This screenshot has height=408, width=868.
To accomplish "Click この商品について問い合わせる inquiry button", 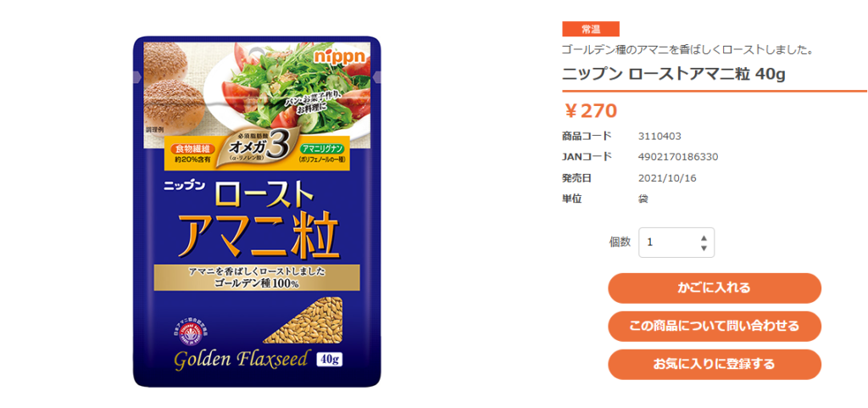I will tap(714, 326).
